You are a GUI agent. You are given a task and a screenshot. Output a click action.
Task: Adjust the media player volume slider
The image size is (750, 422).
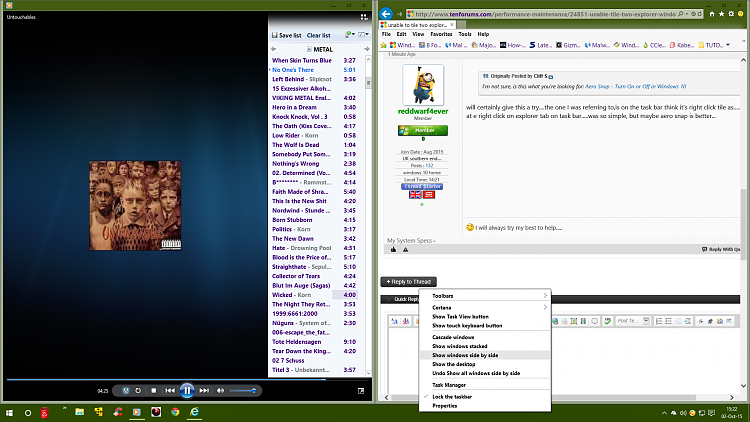pyautogui.click(x=243, y=390)
